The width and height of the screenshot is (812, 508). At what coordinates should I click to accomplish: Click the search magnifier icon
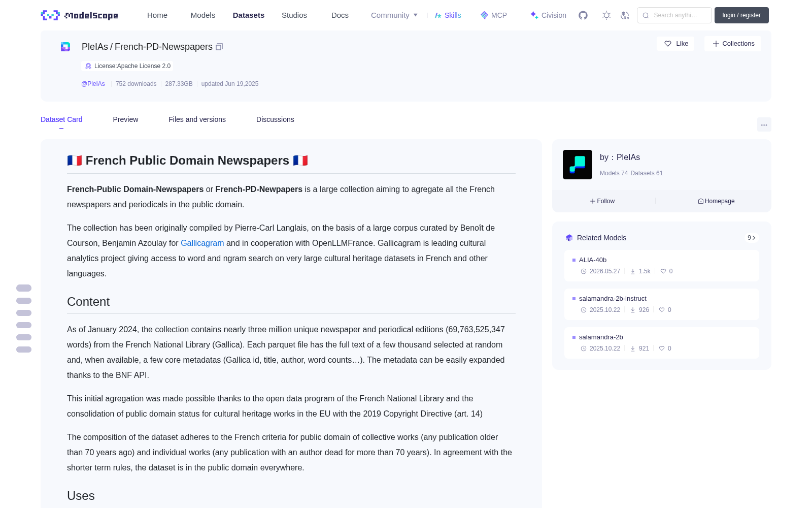pyautogui.click(x=646, y=15)
